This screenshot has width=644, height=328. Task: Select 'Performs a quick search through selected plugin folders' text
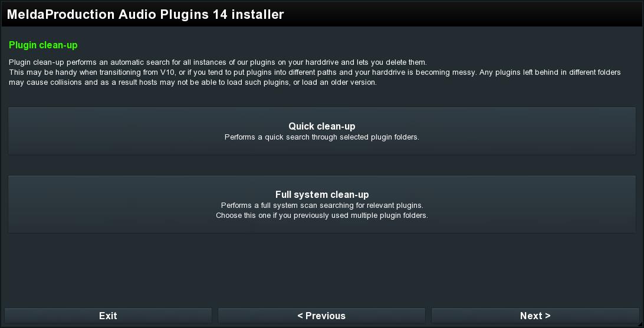(x=322, y=137)
